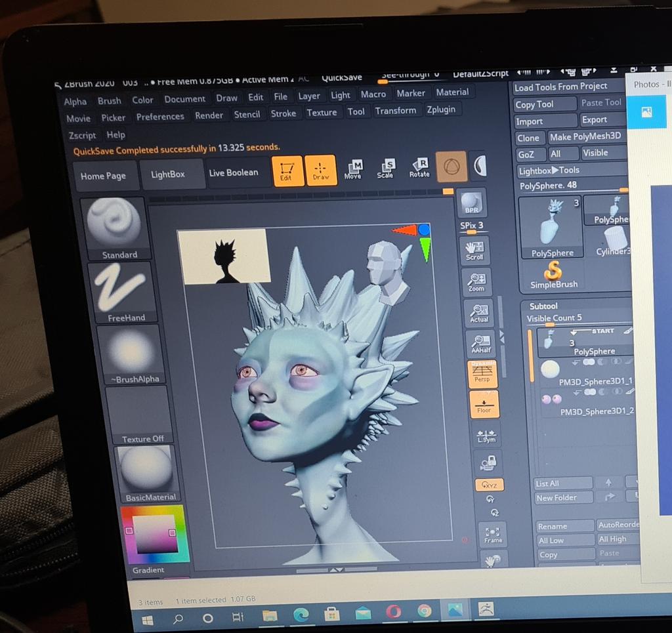Image resolution: width=672 pixels, height=633 pixels.
Task: Toggle the Floor grid
Action: click(x=484, y=404)
